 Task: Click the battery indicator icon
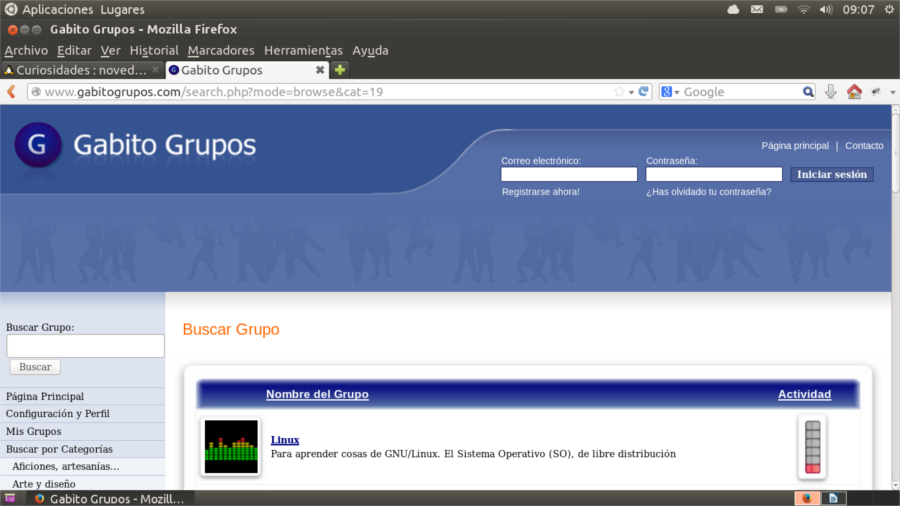tap(781, 9)
